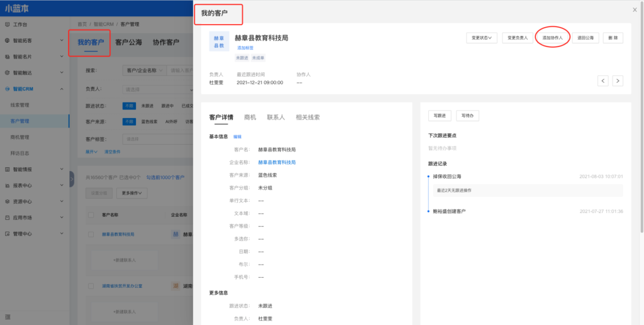Viewport: 644px width, 325px height.
Task: Click the 智能拓客 sidebar icon
Action: click(7, 40)
